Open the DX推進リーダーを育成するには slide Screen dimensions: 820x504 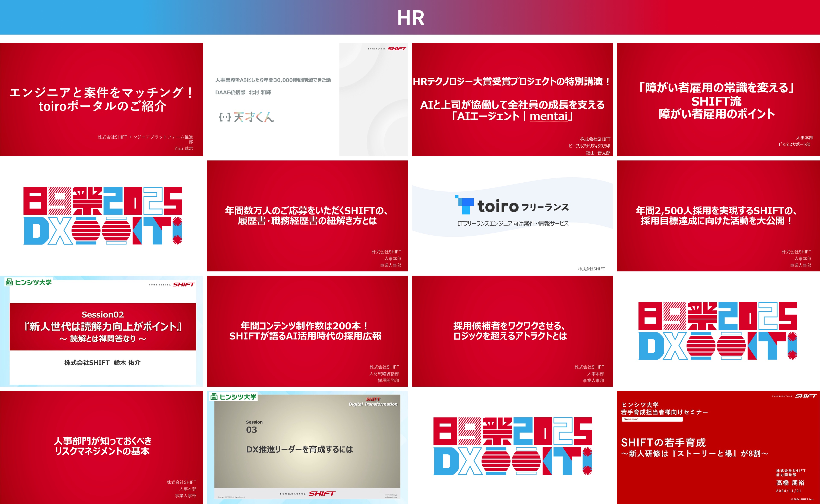click(x=307, y=447)
